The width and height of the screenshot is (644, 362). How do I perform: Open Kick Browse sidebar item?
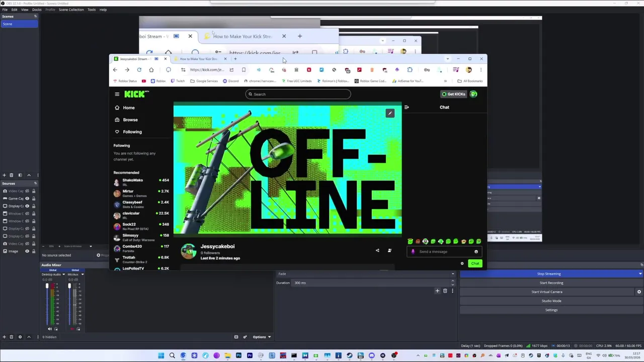coord(130,120)
